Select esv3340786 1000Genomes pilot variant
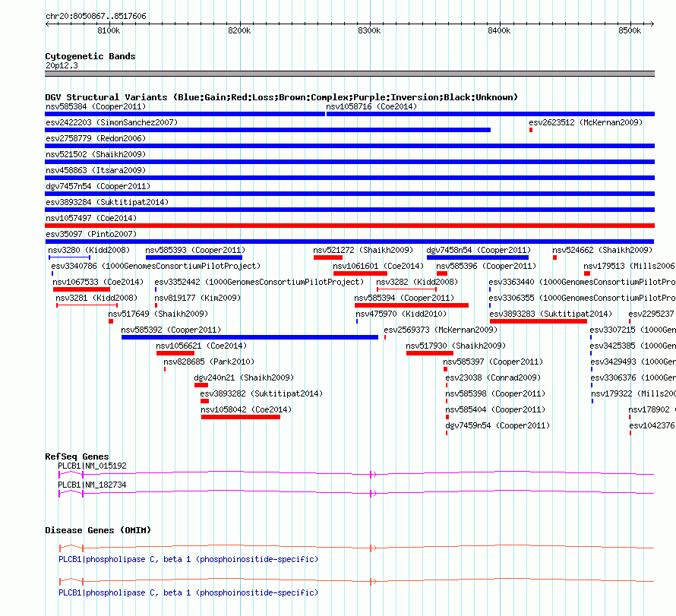676x616 pixels. click(156, 266)
